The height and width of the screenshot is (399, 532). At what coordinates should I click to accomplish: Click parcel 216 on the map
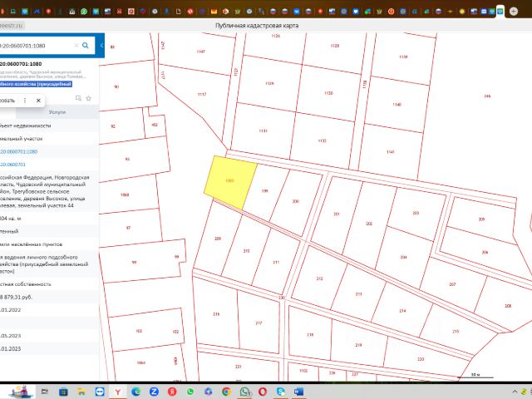[x=216, y=314]
